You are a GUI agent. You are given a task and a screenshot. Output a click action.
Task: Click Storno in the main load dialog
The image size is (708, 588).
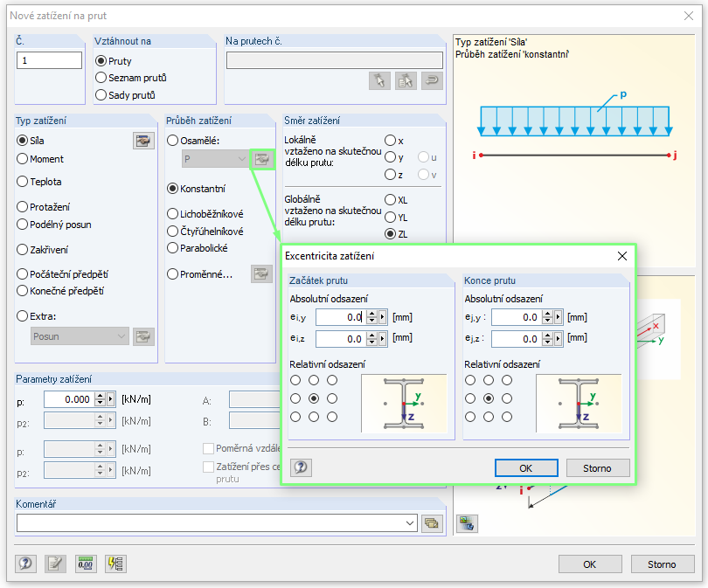click(662, 564)
